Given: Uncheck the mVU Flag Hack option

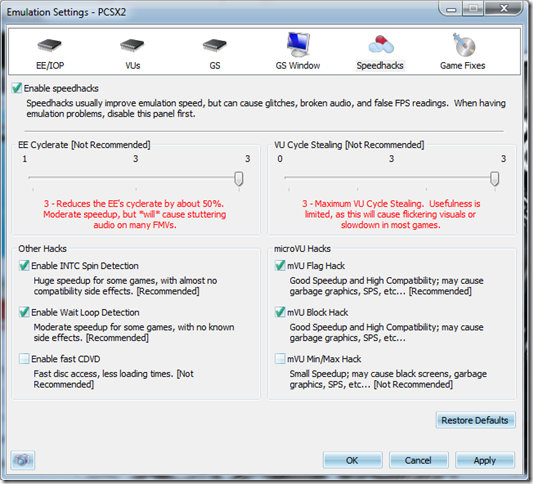Looking at the screenshot, I should (280, 265).
